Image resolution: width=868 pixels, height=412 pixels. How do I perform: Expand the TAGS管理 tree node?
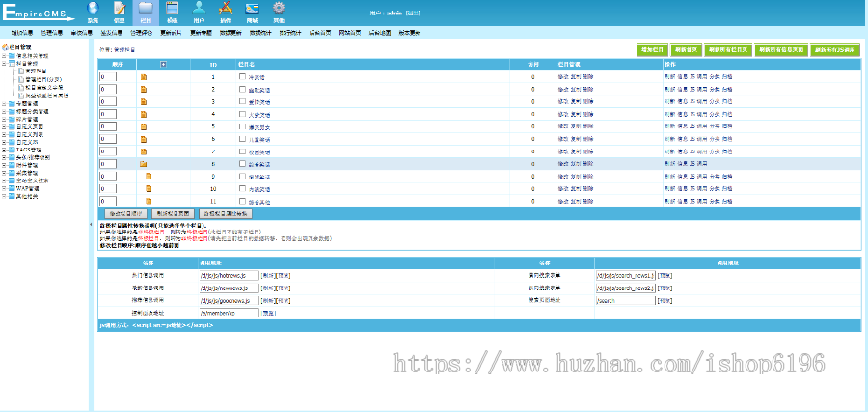pyautogui.click(x=4, y=150)
